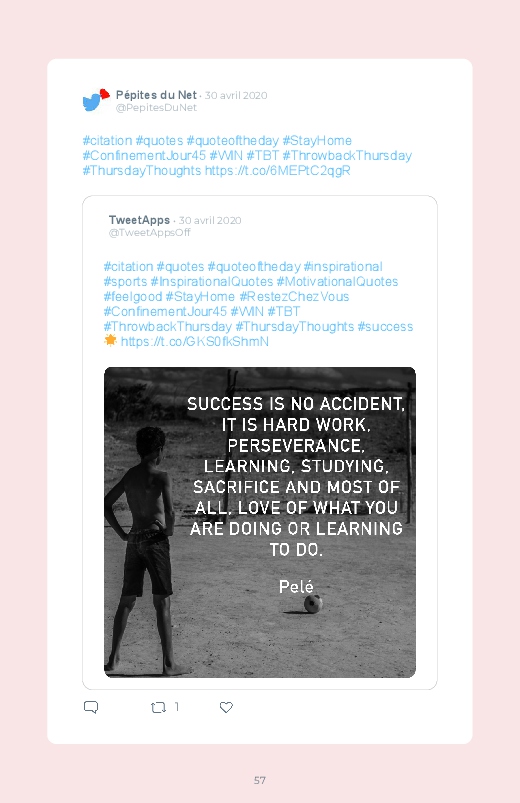Click the retweet count number 1
Viewport: 520px width, 803px height.
click(x=177, y=707)
